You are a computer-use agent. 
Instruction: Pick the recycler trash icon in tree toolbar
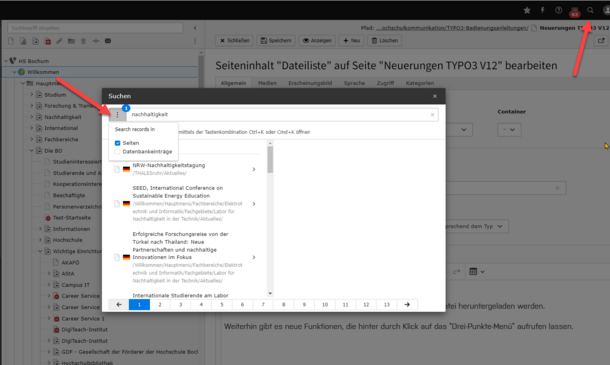(x=83, y=41)
